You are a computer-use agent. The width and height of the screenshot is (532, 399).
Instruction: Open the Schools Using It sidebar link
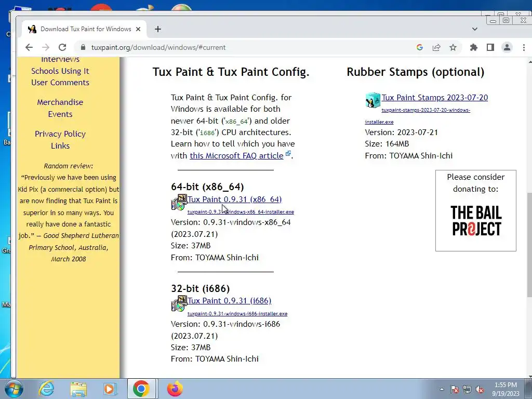click(60, 71)
